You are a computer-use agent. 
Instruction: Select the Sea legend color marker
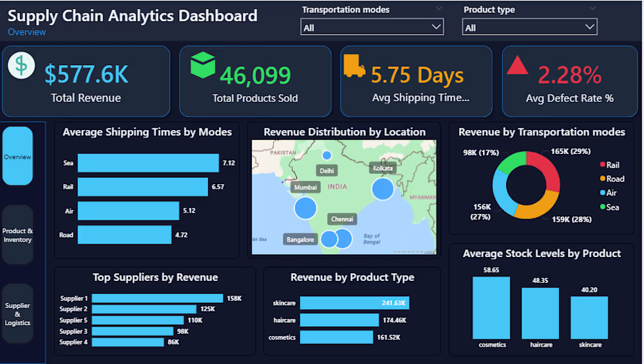click(x=603, y=207)
